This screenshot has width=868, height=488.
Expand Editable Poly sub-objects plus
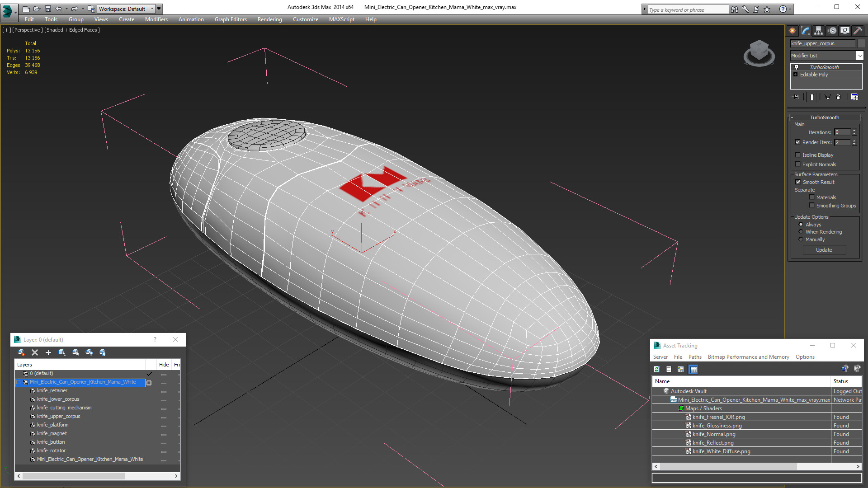pyautogui.click(x=796, y=75)
